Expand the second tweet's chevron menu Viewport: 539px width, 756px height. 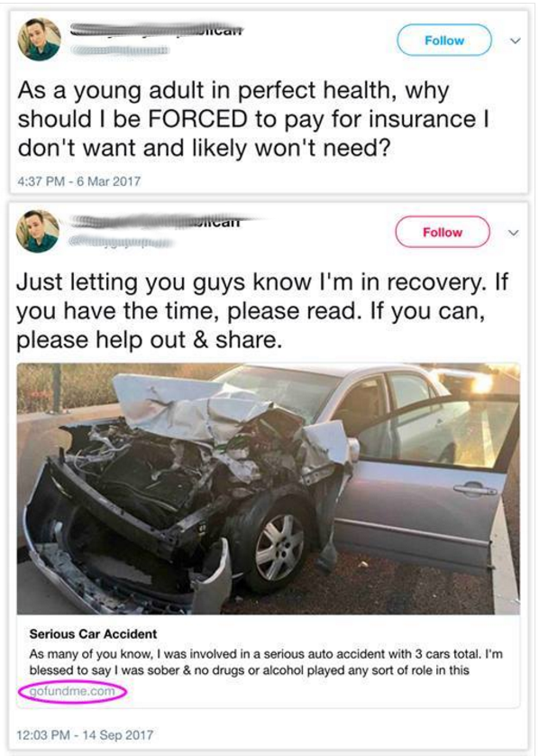click(514, 233)
